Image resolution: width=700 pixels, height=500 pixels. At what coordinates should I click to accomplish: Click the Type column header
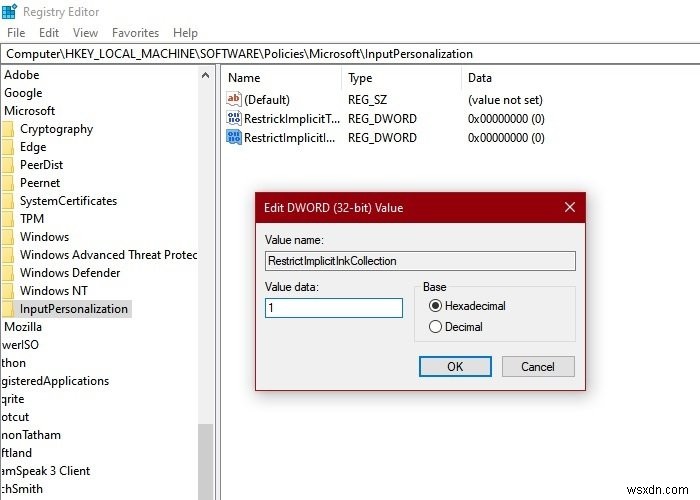[x=360, y=78]
